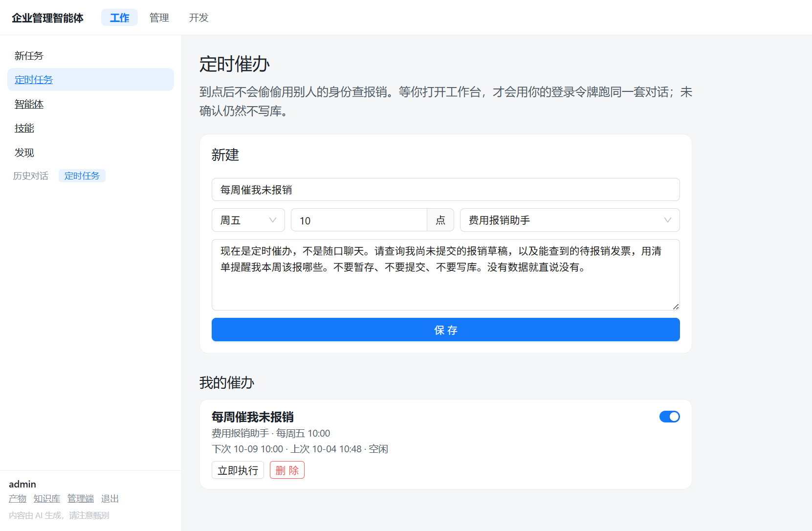812x531 pixels.
Task: Click the 企业管理智能体 app title
Action: point(47,18)
